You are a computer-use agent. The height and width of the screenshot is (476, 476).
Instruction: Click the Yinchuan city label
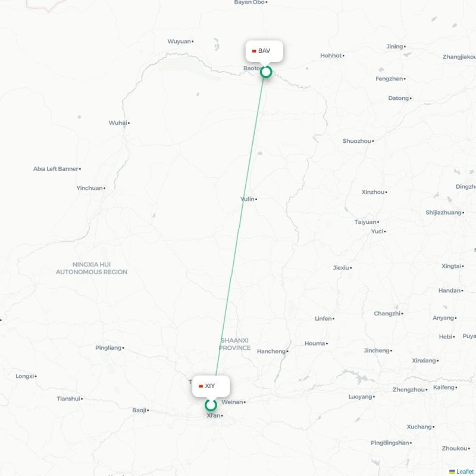click(90, 188)
